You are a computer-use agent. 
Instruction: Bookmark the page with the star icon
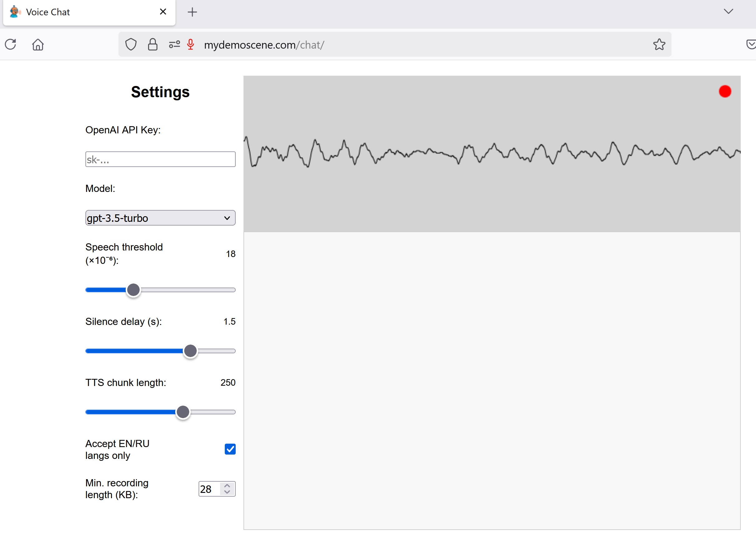[x=658, y=44]
